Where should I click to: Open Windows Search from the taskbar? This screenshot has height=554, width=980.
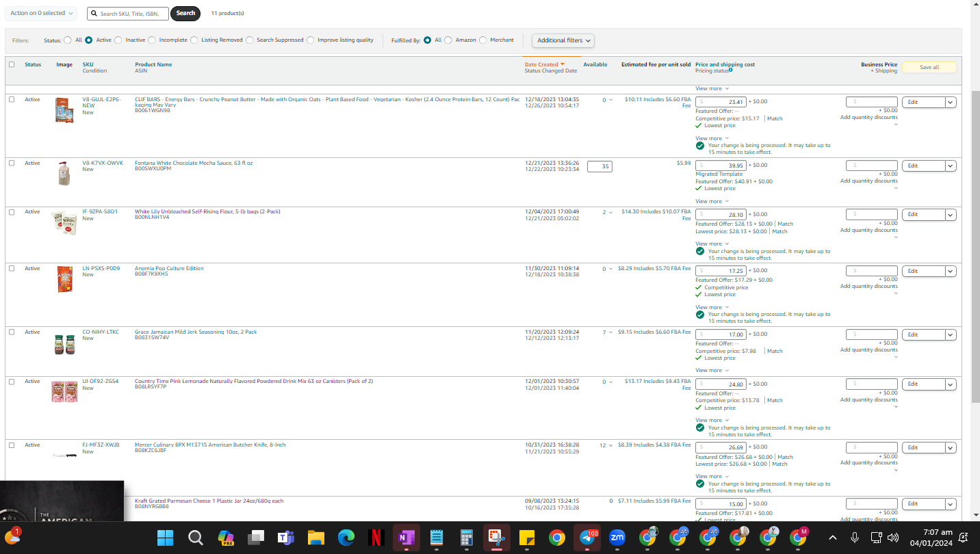click(x=196, y=538)
